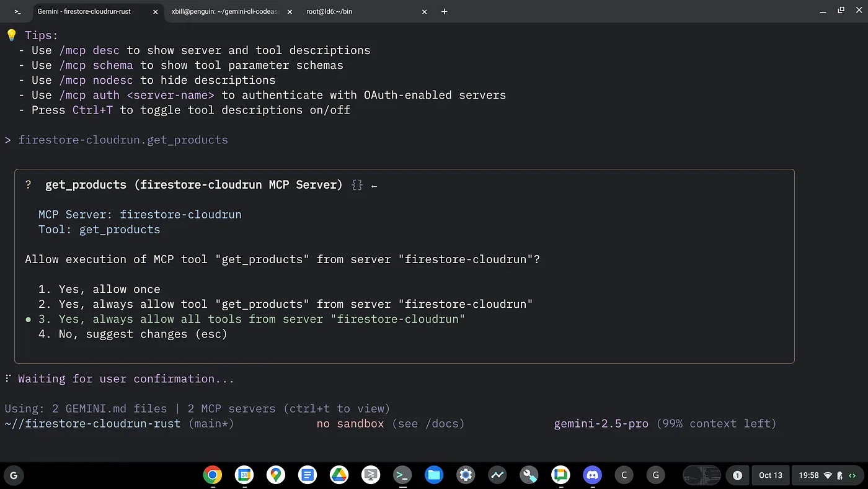Open Google Chrome from the shelf
Screen dimensions: 868x489
click(212, 475)
